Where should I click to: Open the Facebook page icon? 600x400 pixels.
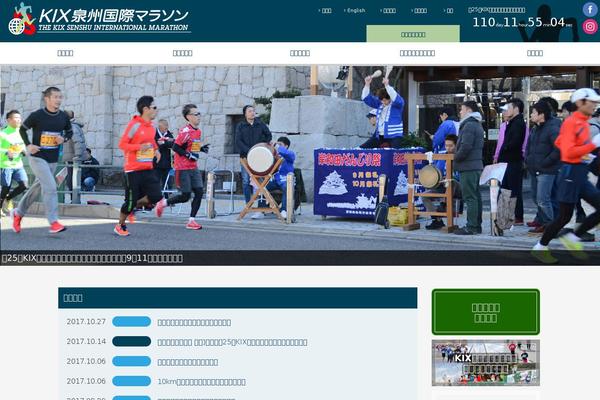[590, 9]
